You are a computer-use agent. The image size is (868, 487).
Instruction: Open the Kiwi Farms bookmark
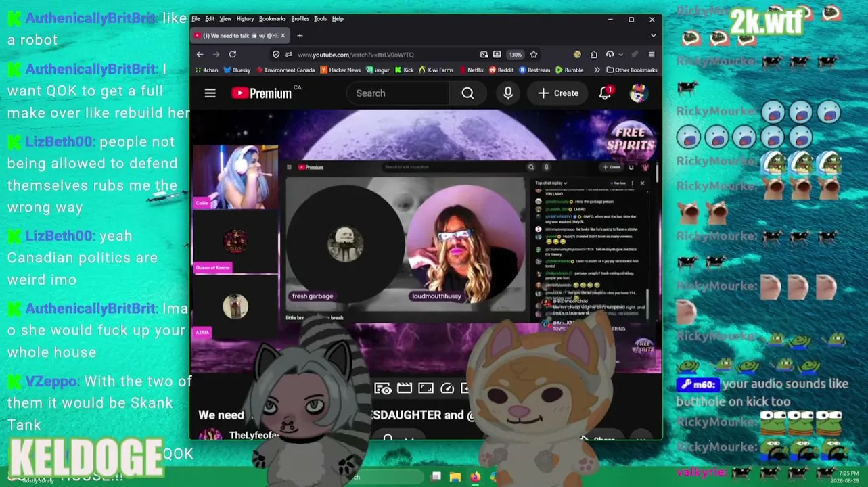coord(436,70)
